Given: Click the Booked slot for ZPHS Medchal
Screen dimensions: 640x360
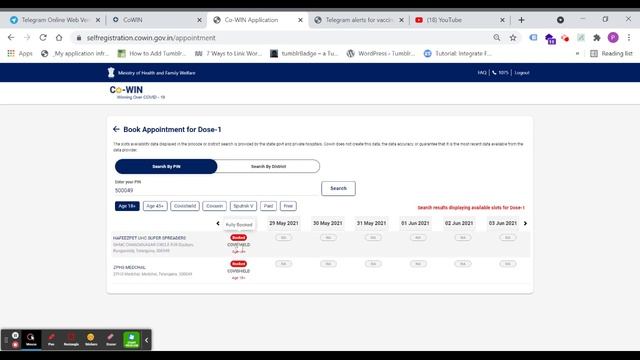Looking at the screenshot, I should [238, 264].
